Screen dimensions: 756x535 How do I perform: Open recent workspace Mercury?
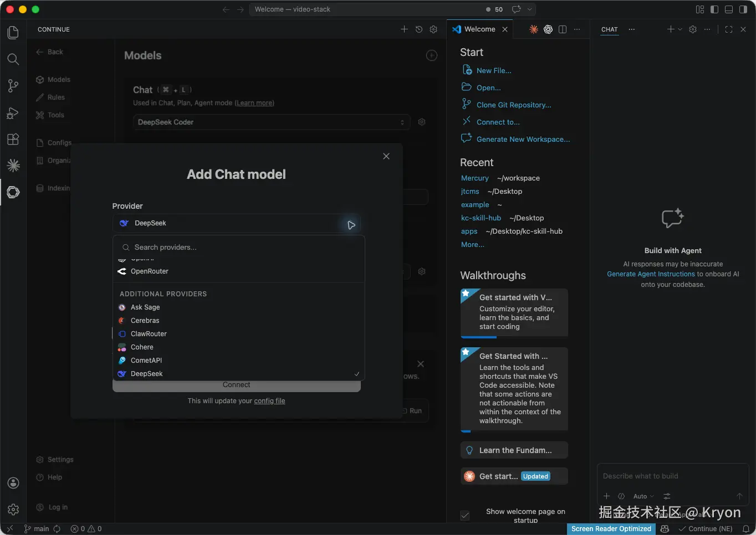(x=475, y=178)
